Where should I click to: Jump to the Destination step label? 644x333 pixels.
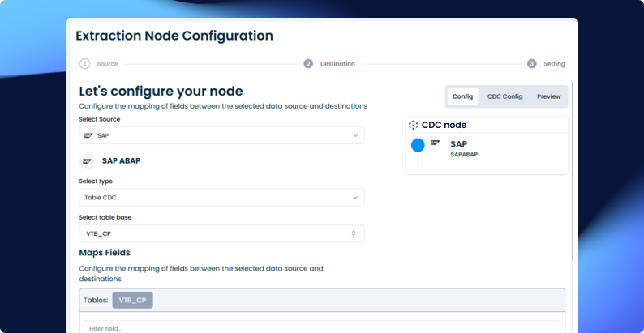(337, 63)
